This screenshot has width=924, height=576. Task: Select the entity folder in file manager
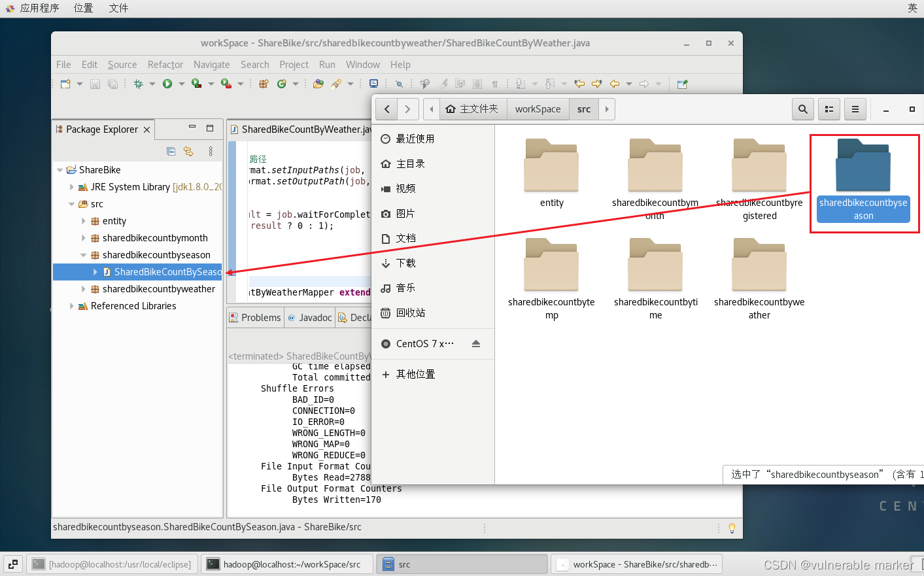pos(551,173)
